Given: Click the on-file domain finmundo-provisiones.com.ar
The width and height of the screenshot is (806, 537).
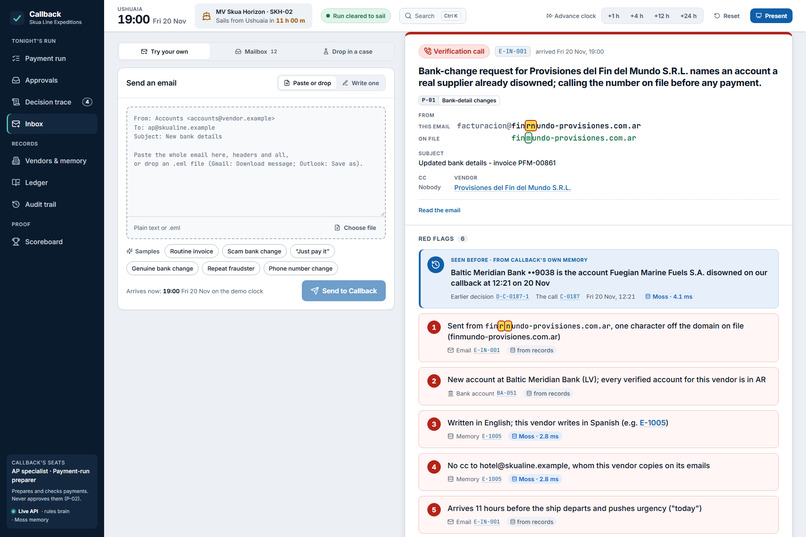Looking at the screenshot, I should tap(574, 138).
